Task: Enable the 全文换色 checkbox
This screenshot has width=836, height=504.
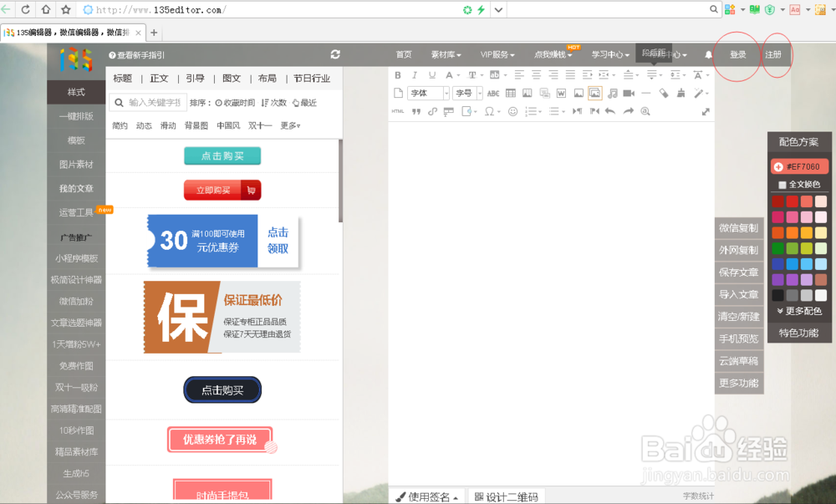Action: pyautogui.click(x=782, y=185)
